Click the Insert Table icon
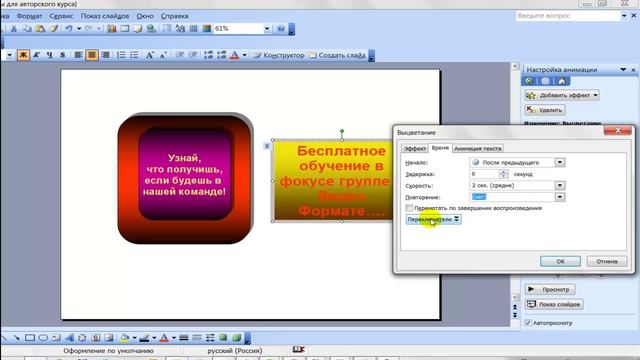The width and height of the screenshot is (640, 360). [x=125, y=29]
